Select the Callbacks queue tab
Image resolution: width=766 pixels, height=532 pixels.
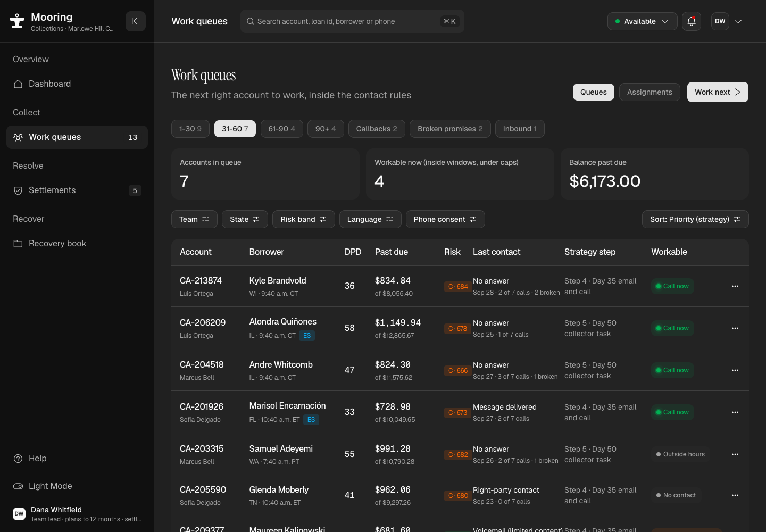377,129
